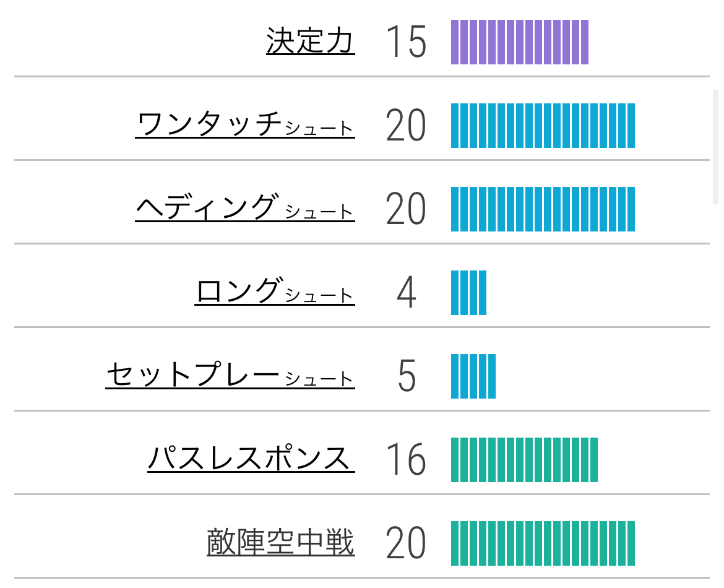Image resolution: width=724 pixels, height=588 pixels.
Task: Click the パスレスポンス link
Action: tap(251, 459)
